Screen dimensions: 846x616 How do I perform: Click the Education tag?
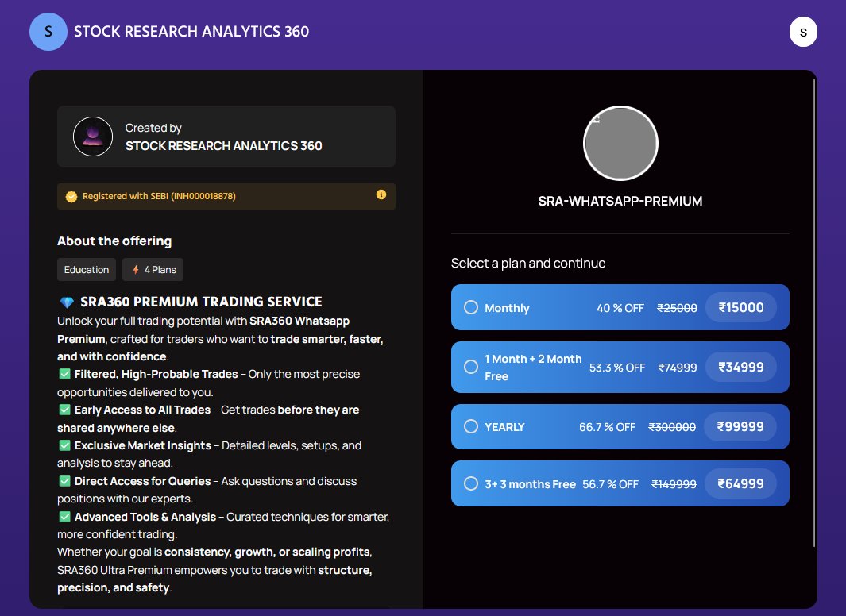pyautogui.click(x=87, y=269)
